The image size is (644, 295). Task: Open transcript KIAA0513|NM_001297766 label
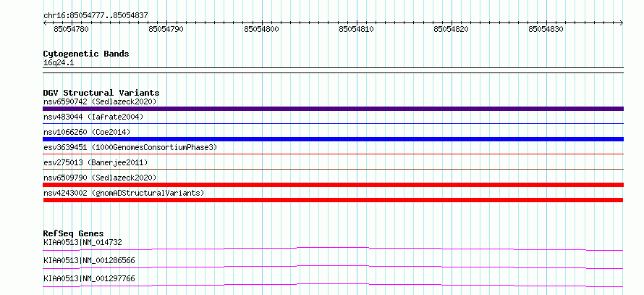pos(89,278)
